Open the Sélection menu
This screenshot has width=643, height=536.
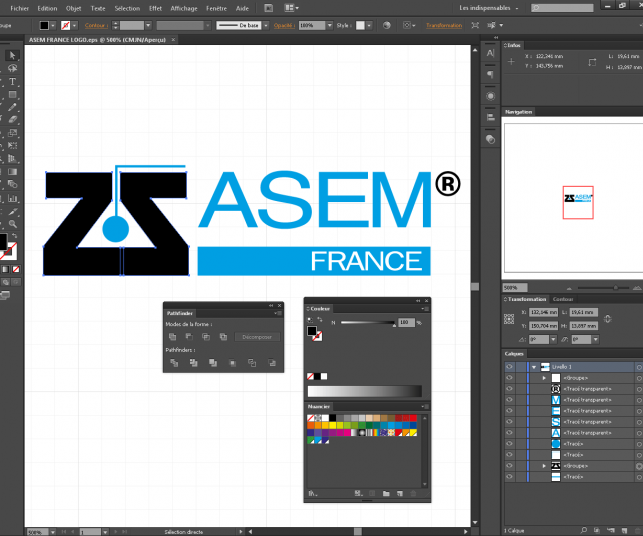[127, 8]
